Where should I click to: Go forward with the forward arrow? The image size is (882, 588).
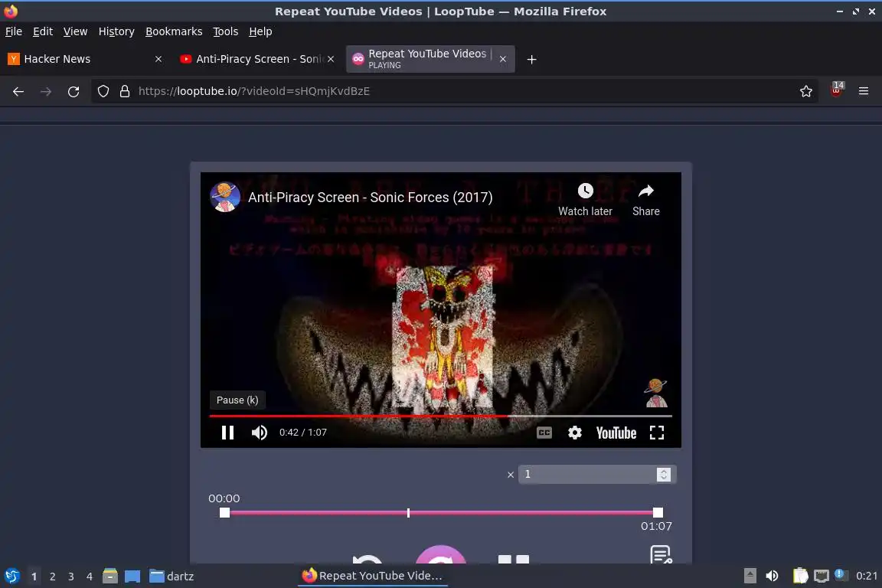pyautogui.click(x=46, y=91)
